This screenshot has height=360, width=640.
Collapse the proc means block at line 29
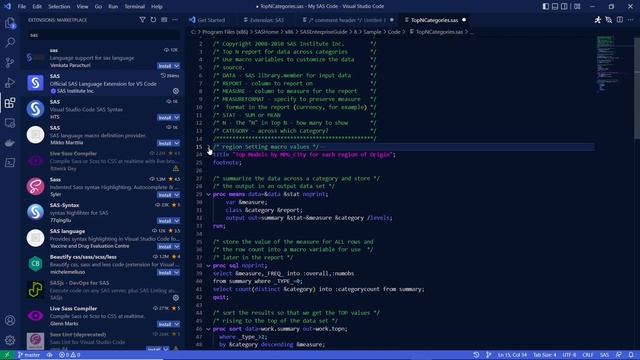[x=209, y=194]
